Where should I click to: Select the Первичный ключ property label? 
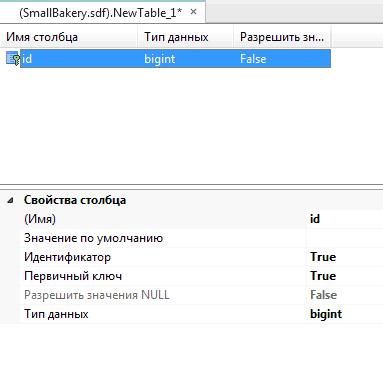(73, 276)
